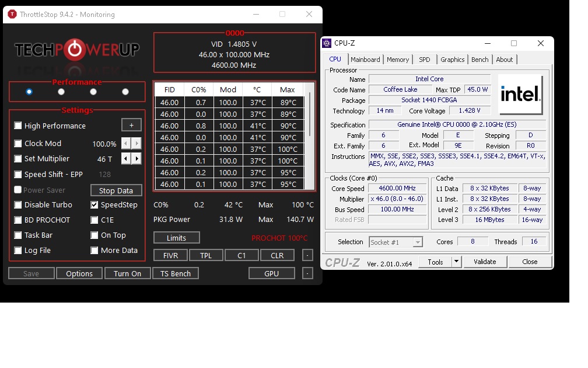
Task: Click the GPU button
Action: pos(271,273)
